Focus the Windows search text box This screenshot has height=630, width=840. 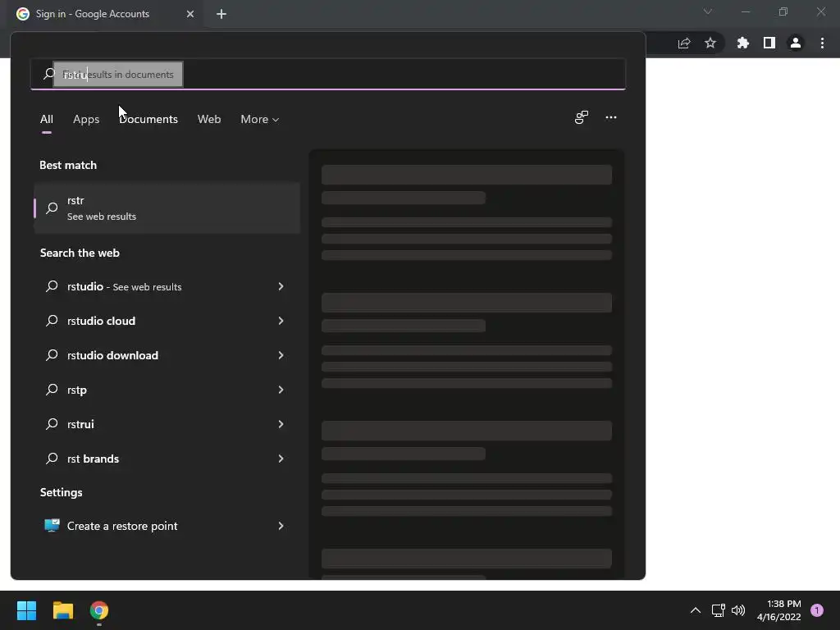pyautogui.click(x=328, y=74)
